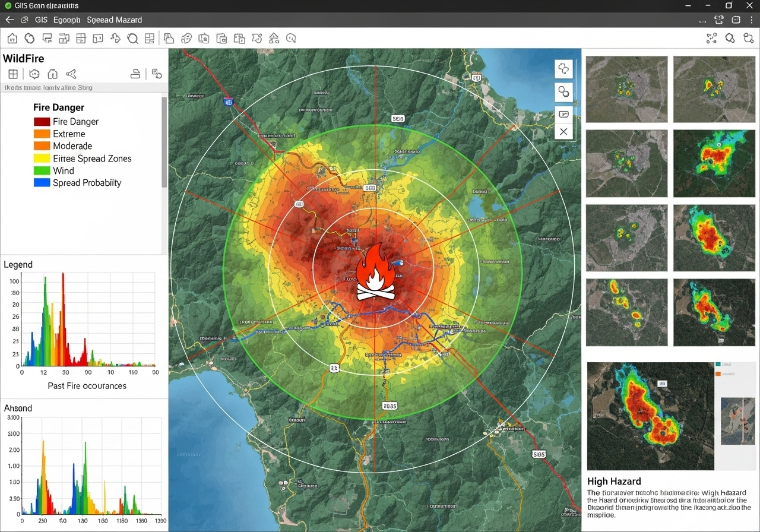Select the magnifier search tool in the toolbar
760x532 pixels.
coord(132,39)
